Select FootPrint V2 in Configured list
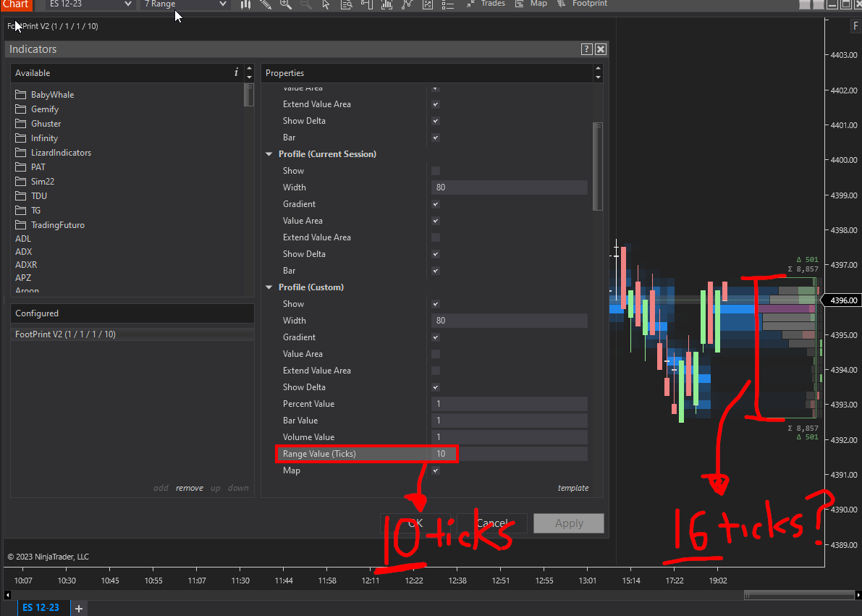 pyautogui.click(x=132, y=334)
